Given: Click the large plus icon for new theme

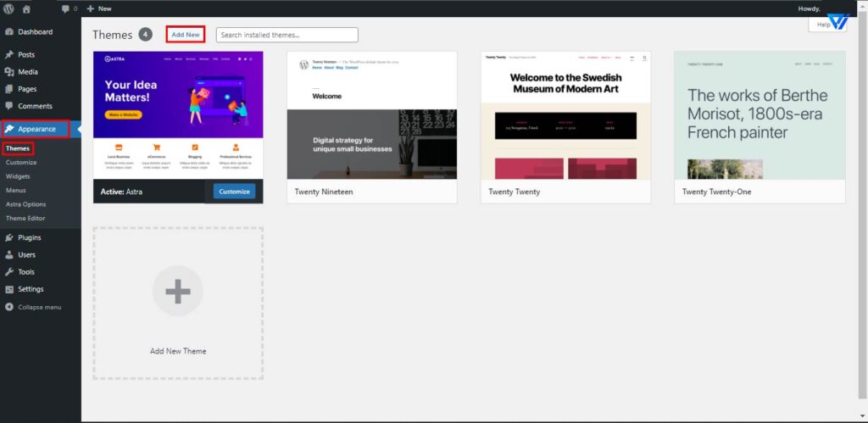Looking at the screenshot, I should pos(178,291).
